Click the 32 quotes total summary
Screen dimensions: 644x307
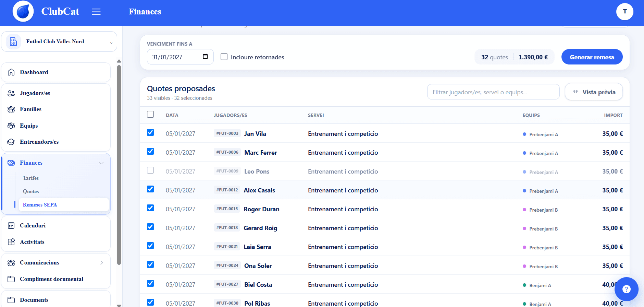[x=514, y=57]
